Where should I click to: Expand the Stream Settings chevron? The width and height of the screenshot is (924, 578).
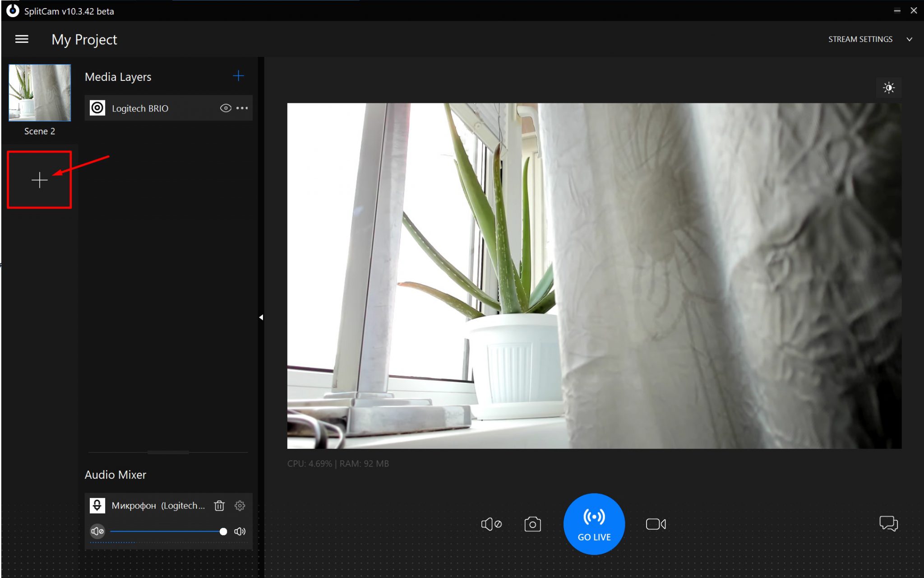(909, 39)
